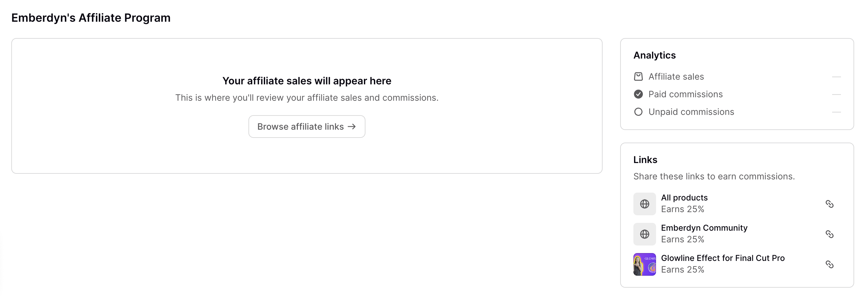
Task: Click the Links section heading
Action: pyautogui.click(x=645, y=160)
